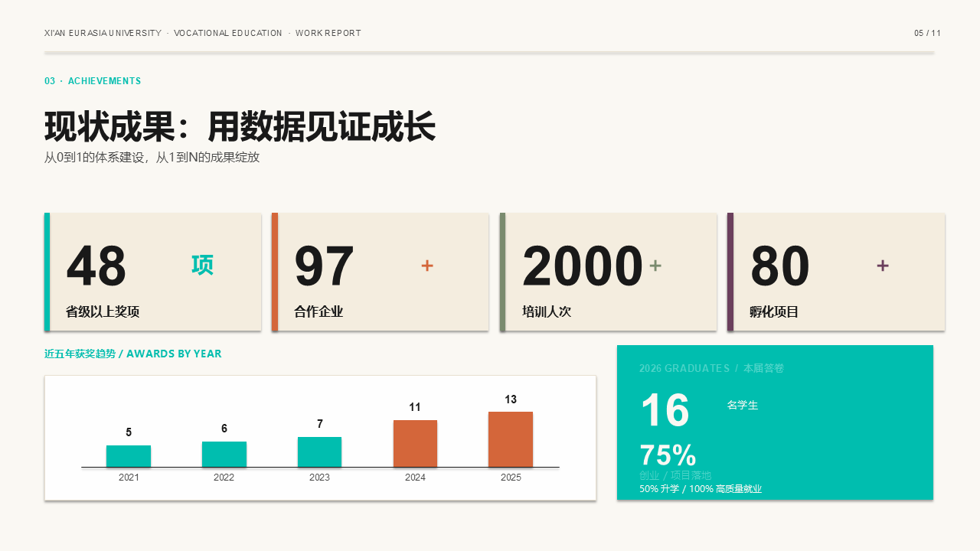Click the data label '11' above 2024 bar
The width and height of the screenshot is (980, 551).
click(415, 407)
